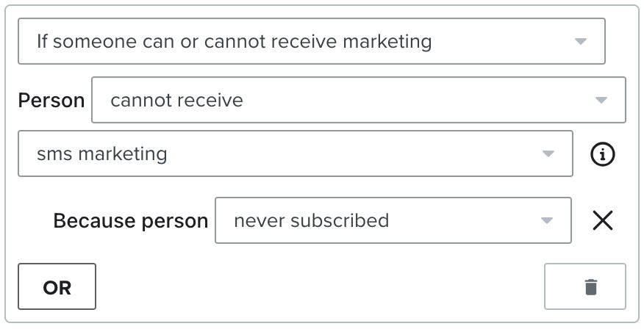This screenshot has height=329, width=644.
Task: Select the 'sms marketing' value text
Action: click(x=101, y=154)
